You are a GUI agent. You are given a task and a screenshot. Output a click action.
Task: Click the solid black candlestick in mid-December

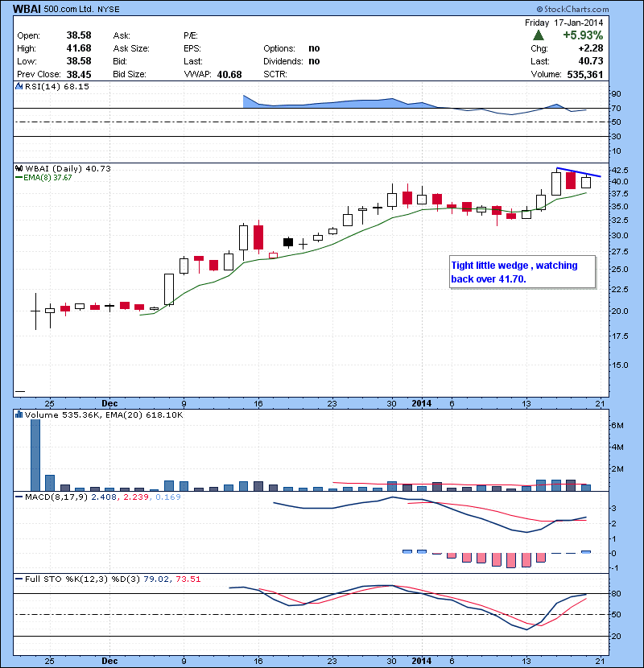(x=288, y=242)
